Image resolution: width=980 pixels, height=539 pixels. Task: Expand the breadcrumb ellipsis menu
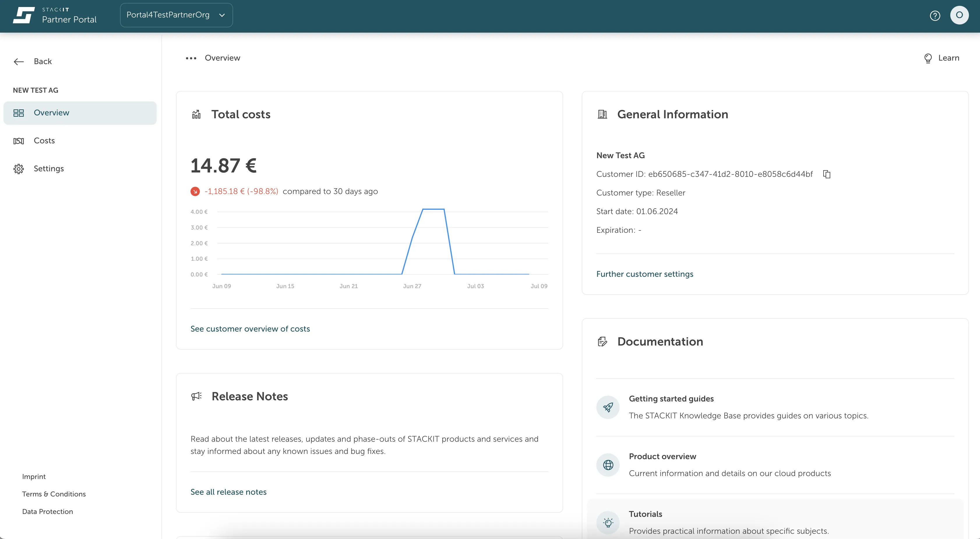click(x=191, y=58)
